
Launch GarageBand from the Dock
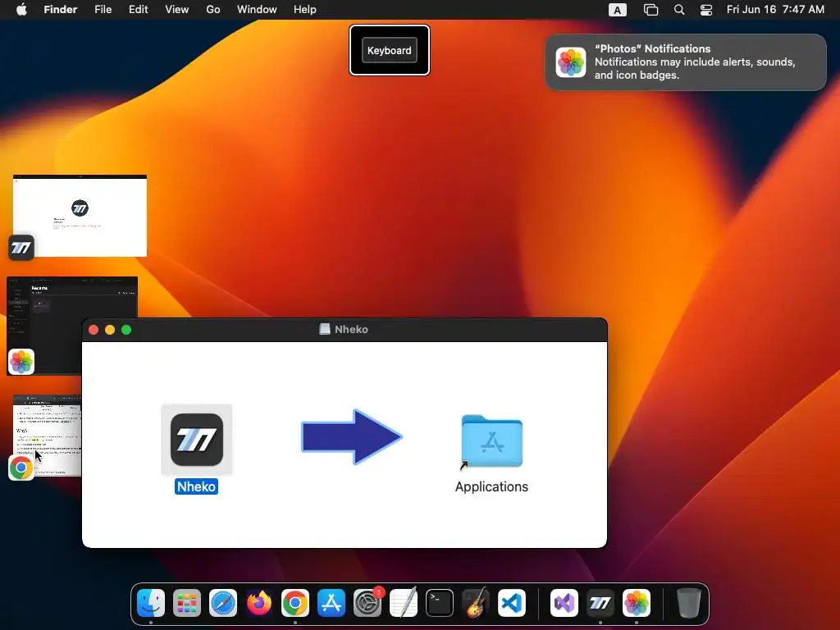476,603
